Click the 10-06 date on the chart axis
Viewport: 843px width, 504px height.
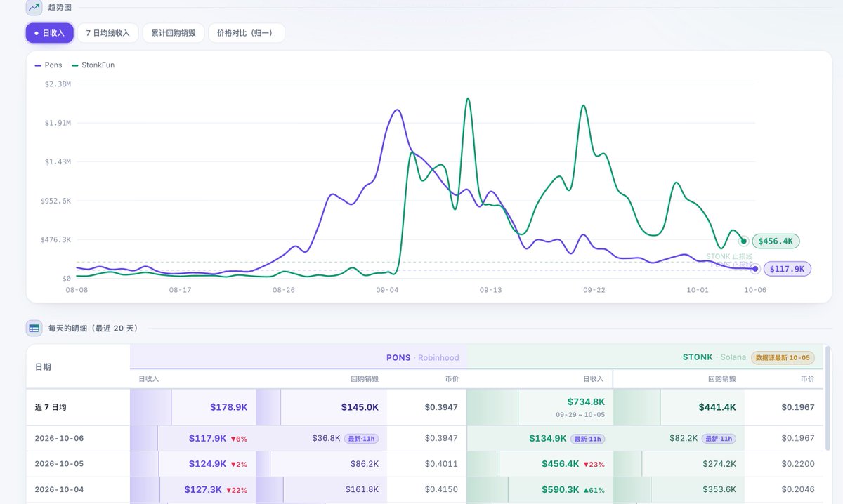(755, 290)
